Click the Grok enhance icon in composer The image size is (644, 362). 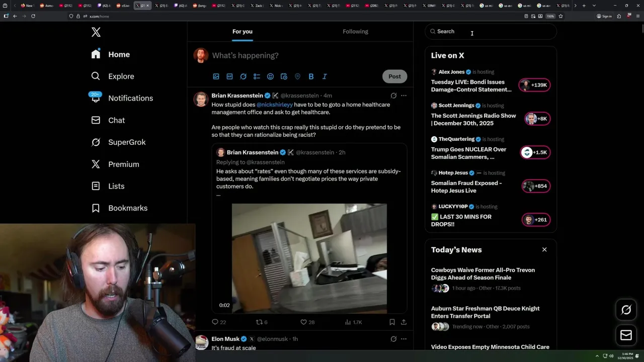click(243, 76)
